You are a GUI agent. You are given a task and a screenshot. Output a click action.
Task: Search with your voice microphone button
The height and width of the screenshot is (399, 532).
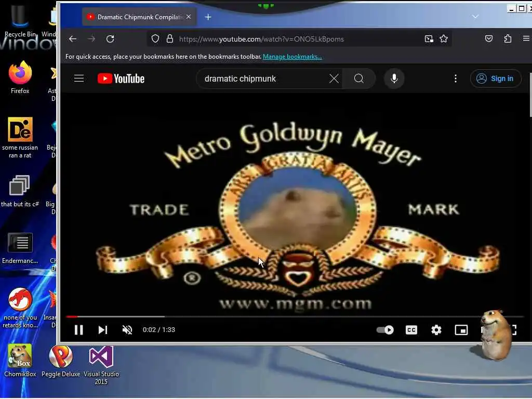[394, 79]
